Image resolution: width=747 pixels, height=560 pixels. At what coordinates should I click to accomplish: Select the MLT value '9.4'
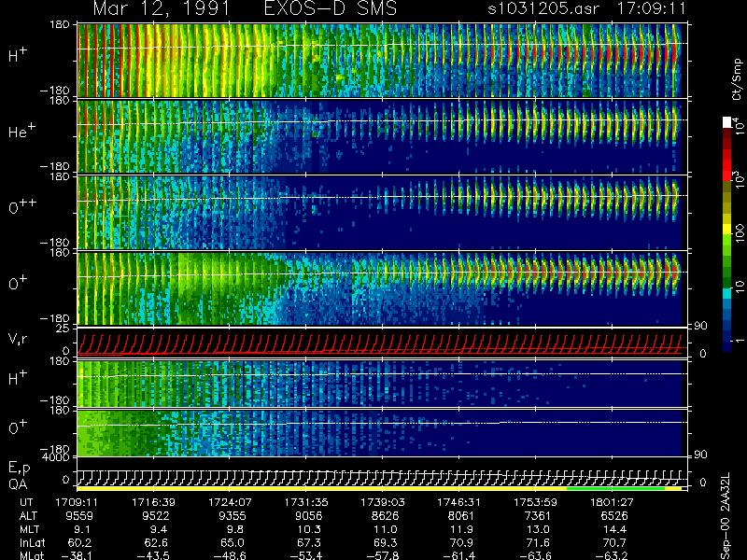157,529
